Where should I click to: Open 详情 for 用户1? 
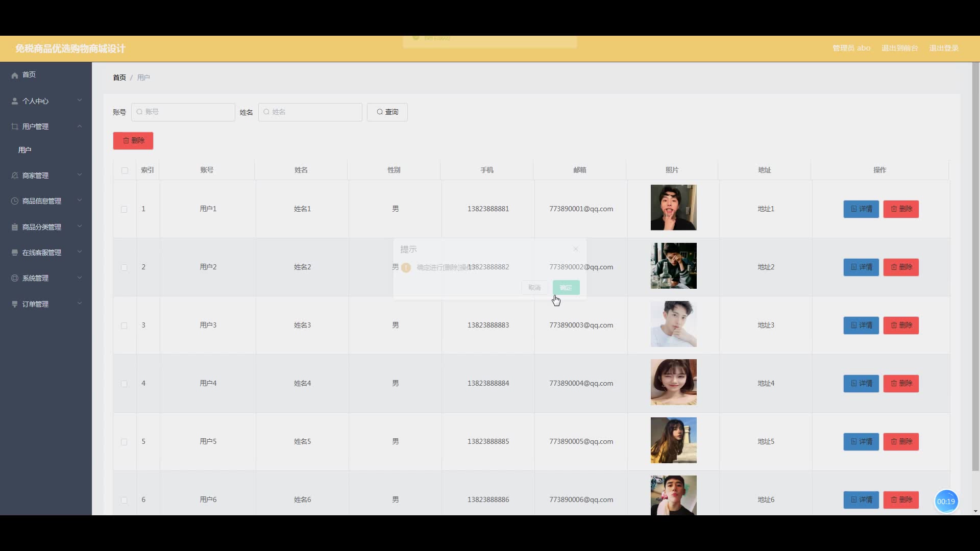(861, 209)
